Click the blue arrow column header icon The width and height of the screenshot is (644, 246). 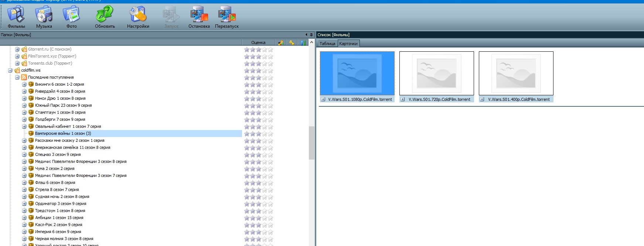(303, 42)
